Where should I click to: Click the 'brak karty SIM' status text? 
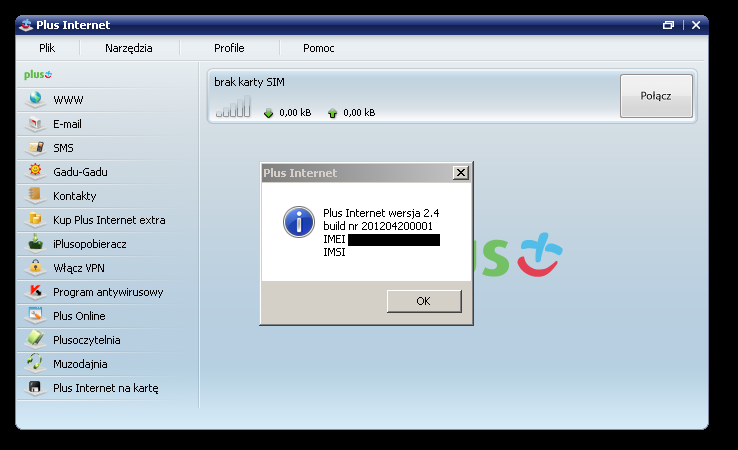click(249, 82)
